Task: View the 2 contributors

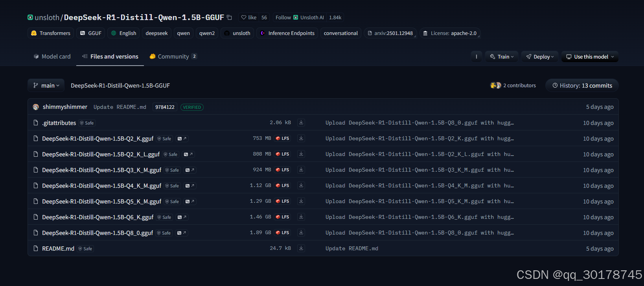Action: pos(513,85)
